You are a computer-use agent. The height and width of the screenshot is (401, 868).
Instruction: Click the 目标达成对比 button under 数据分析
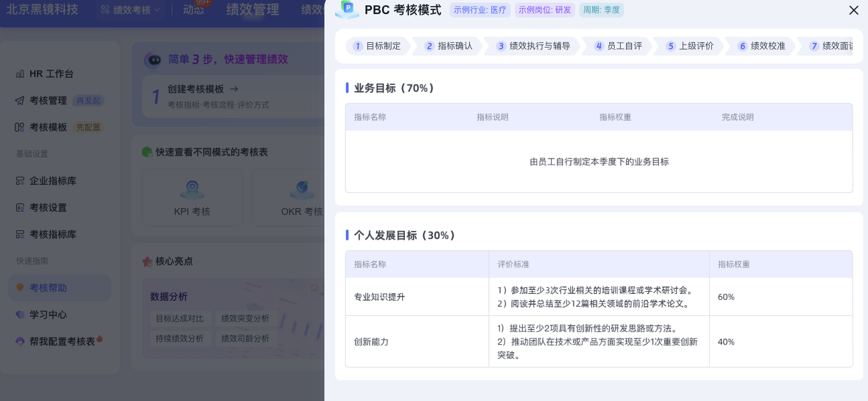pos(181,319)
